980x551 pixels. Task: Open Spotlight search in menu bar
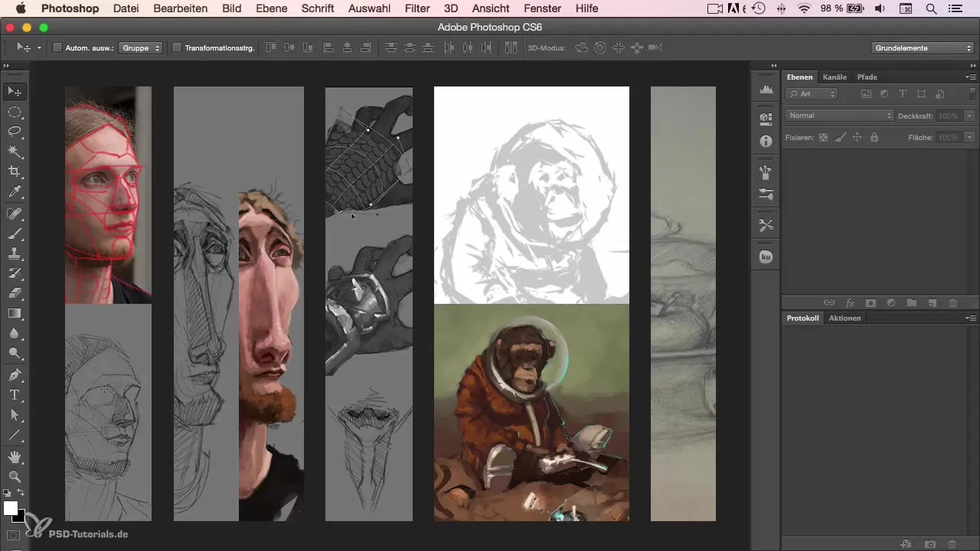(931, 8)
